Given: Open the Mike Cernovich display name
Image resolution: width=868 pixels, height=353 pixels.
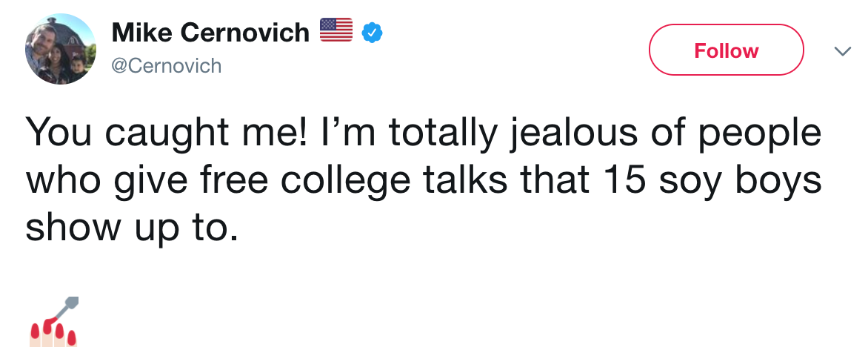Looking at the screenshot, I should point(210,32).
